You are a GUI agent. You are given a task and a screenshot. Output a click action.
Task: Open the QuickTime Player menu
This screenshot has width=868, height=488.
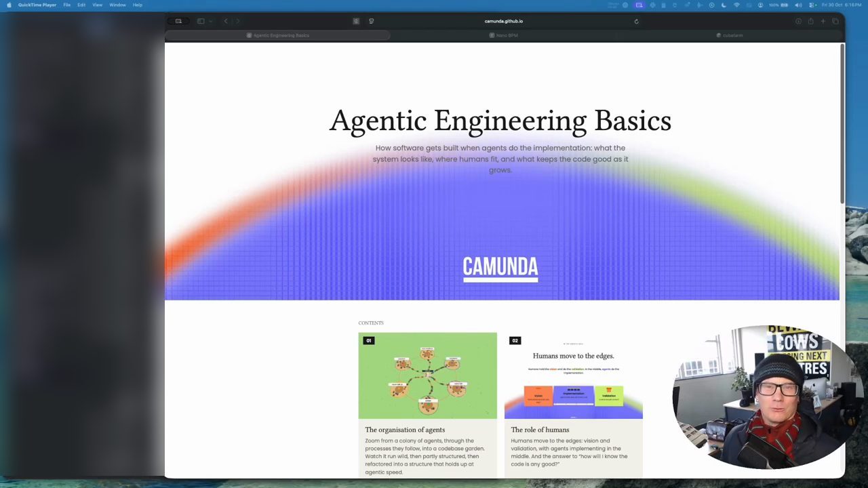pyautogui.click(x=37, y=5)
